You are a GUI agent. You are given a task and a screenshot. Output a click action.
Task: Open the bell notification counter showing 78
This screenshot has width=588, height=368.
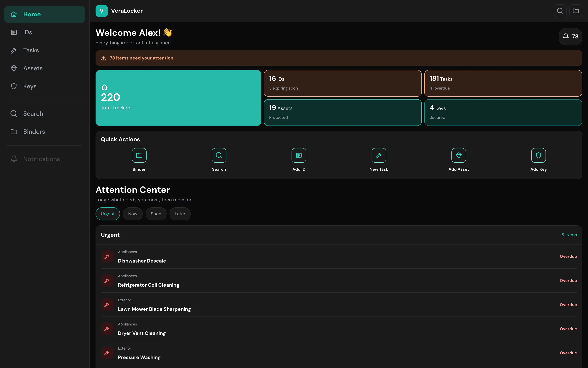click(x=570, y=37)
